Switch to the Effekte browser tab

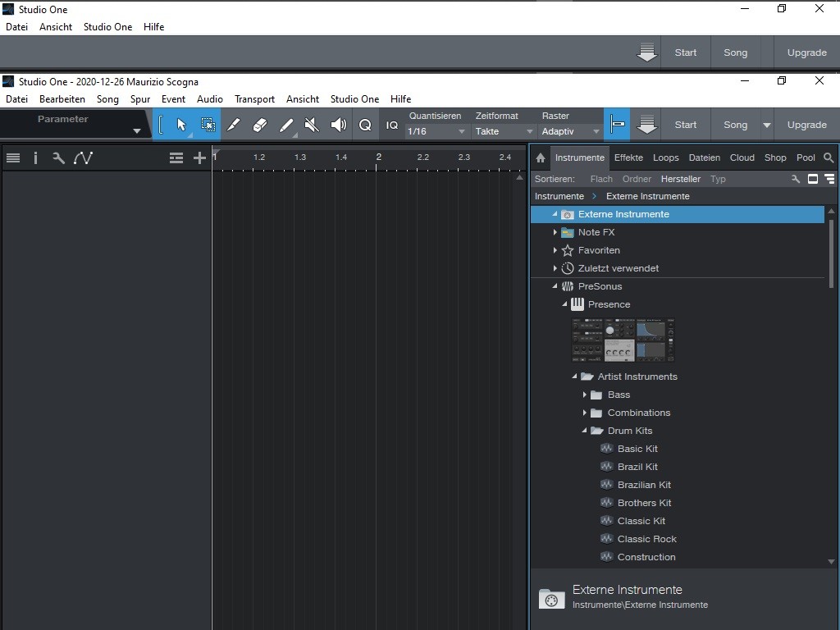[x=628, y=157]
